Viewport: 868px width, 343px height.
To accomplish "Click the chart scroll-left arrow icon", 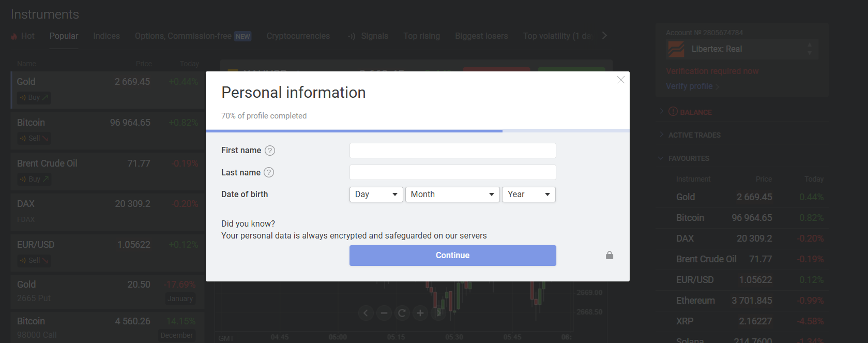I will click(366, 313).
